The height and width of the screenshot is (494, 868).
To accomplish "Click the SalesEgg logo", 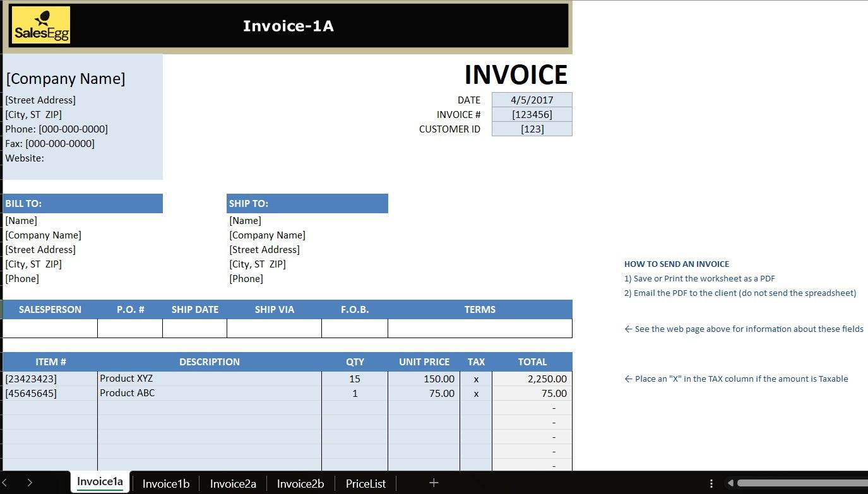I will (x=41, y=25).
